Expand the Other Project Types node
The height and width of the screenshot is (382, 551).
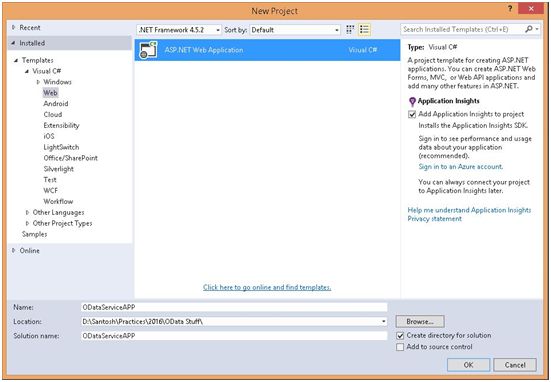point(27,223)
